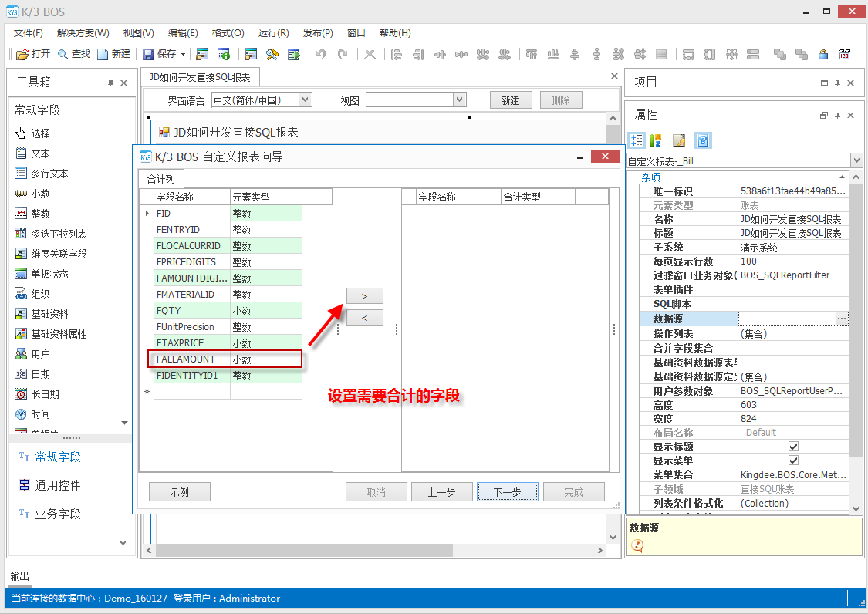Click the form info icon with green badge
The image size is (868, 614).
tap(224, 54)
